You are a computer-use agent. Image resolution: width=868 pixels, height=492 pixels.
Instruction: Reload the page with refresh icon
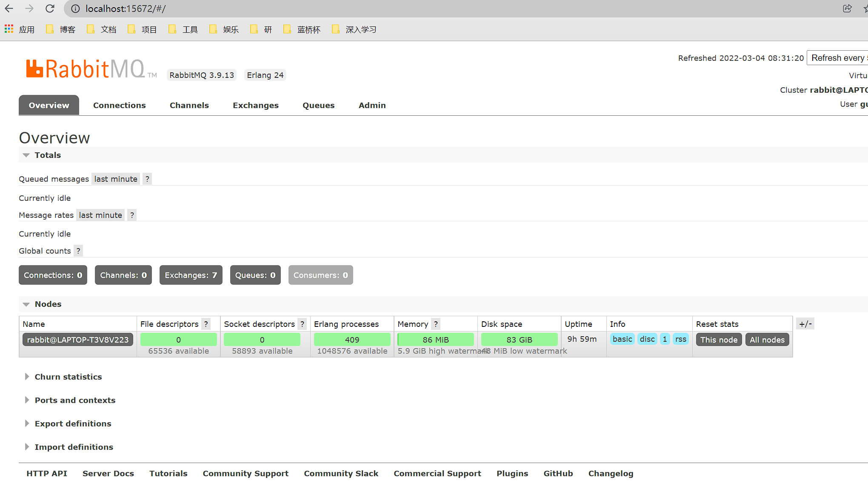tap(50, 9)
